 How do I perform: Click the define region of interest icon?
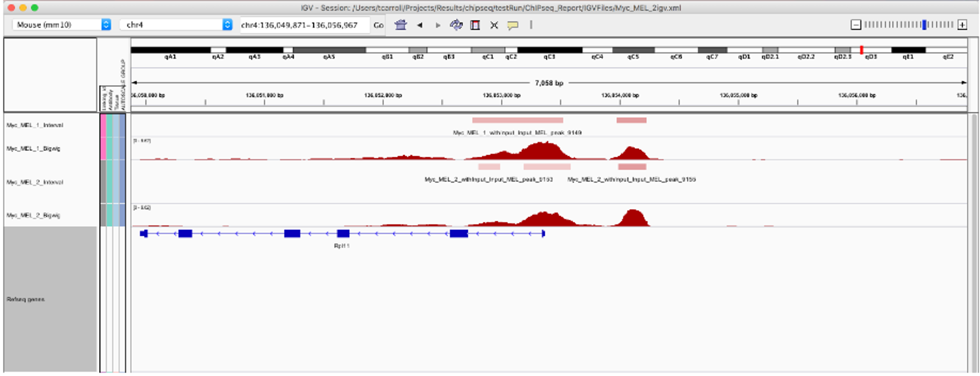point(475,25)
